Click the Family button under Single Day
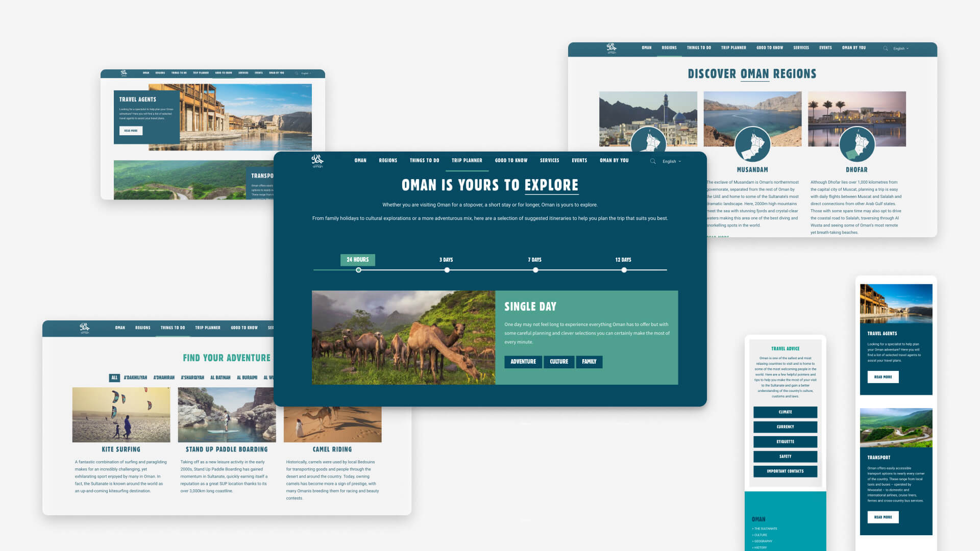This screenshot has width=980, height=551. pyautogui.click(x=589, y=362)
